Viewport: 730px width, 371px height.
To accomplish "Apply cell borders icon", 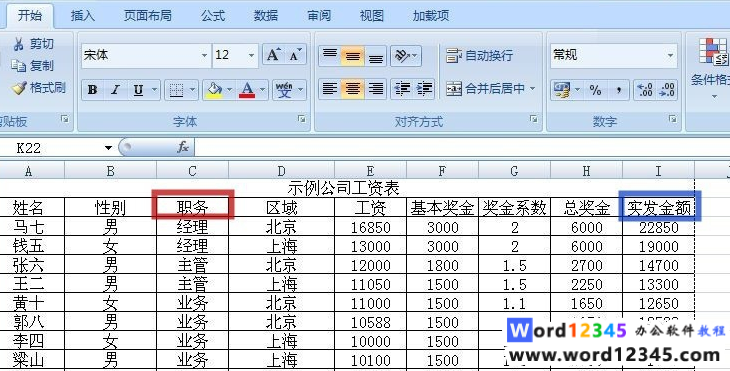I will coord(176,90).
